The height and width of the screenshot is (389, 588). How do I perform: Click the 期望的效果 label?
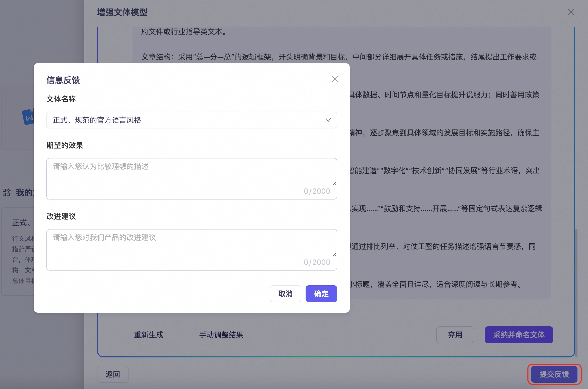coord(65,145)
